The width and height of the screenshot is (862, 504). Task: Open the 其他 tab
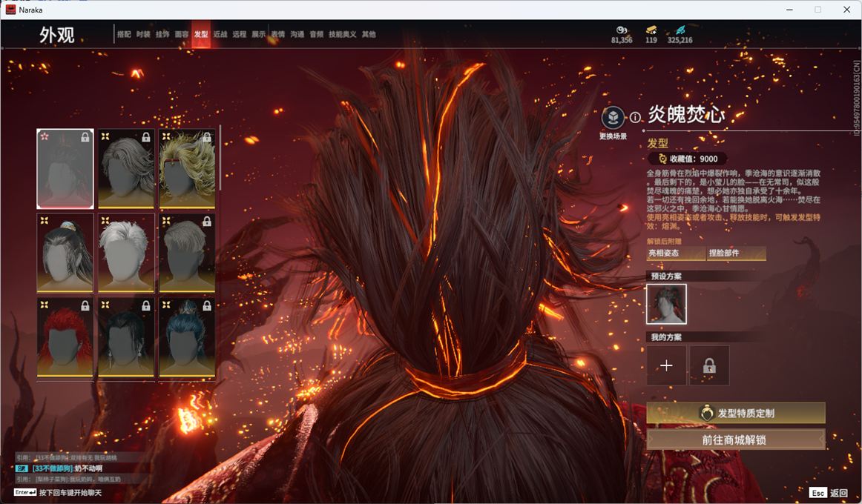369,34
